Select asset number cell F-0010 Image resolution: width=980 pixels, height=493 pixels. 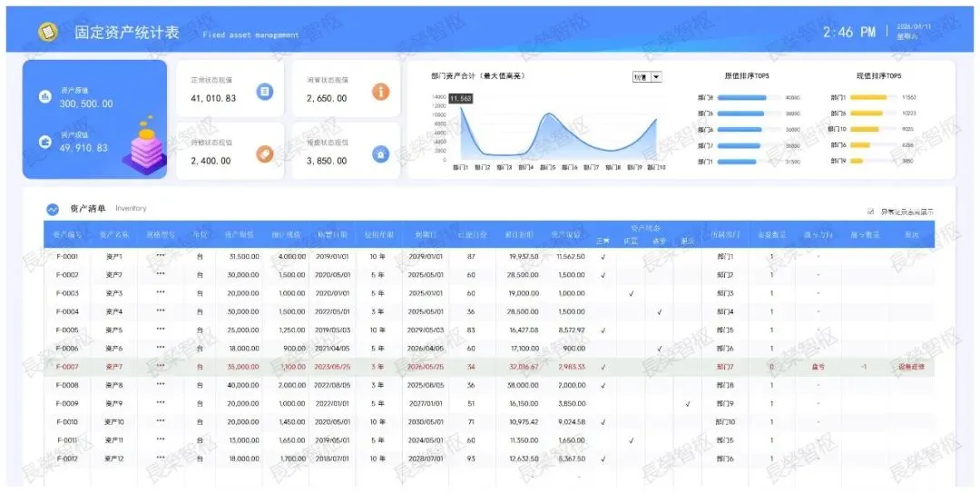[x=67, y=421]
